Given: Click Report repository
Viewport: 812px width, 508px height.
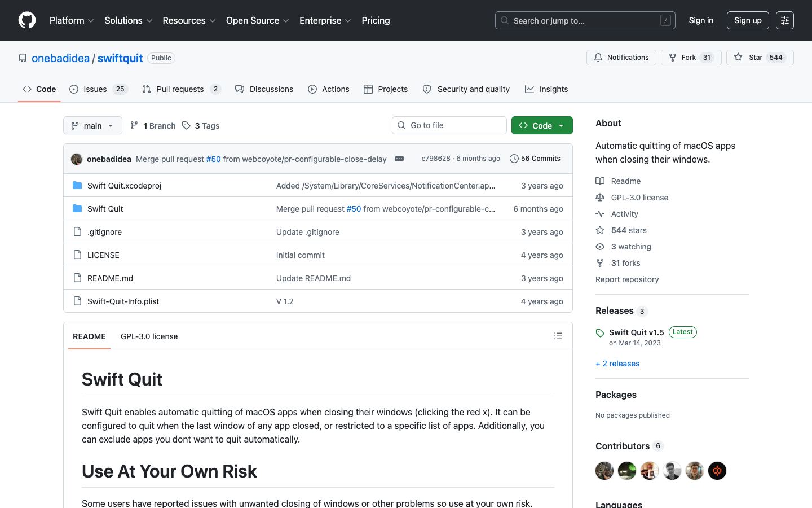Looking at the screenshot, I should coord(627,279).
